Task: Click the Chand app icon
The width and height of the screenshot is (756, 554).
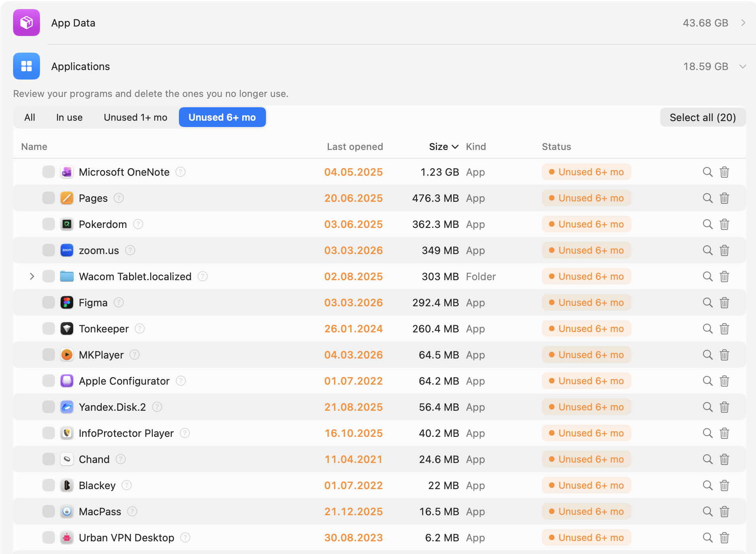Action: pos(67,459)
